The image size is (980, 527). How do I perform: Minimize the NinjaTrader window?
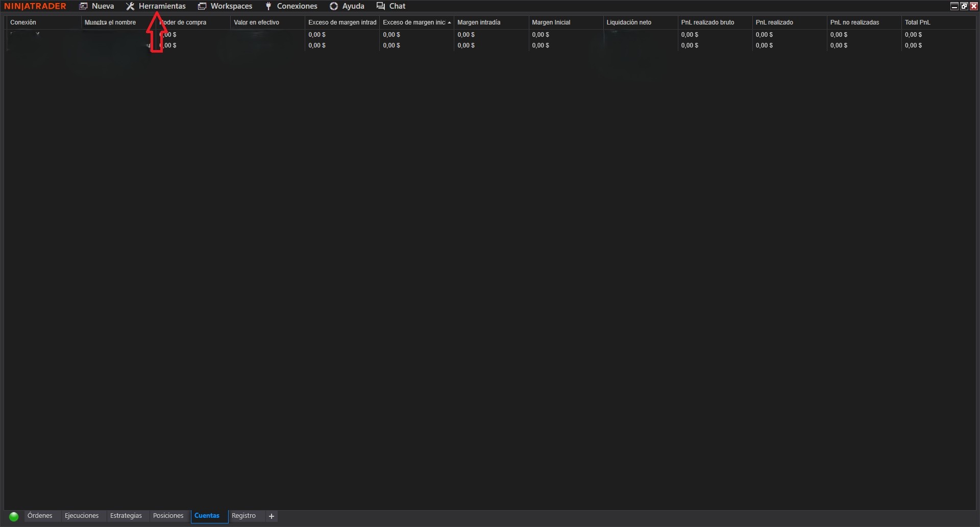pos(954,6)
